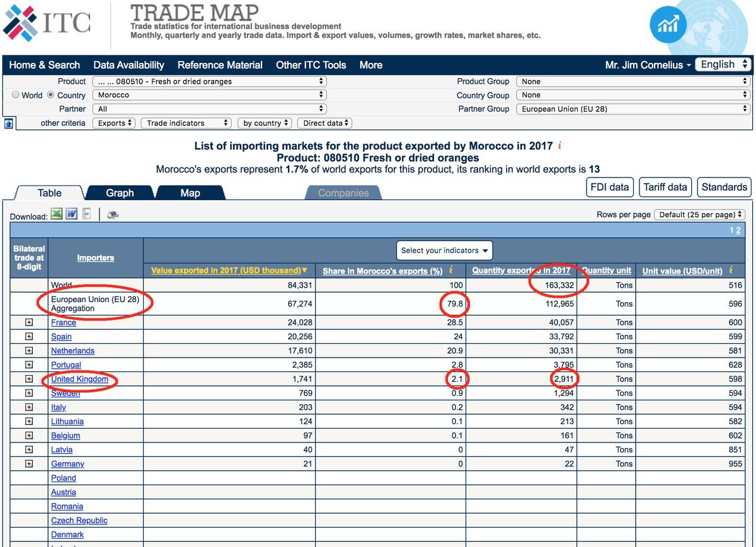Open the Rows per page dropdown
Image resolution: width=756 pixels, height=547 pixels.
(700, 215)
